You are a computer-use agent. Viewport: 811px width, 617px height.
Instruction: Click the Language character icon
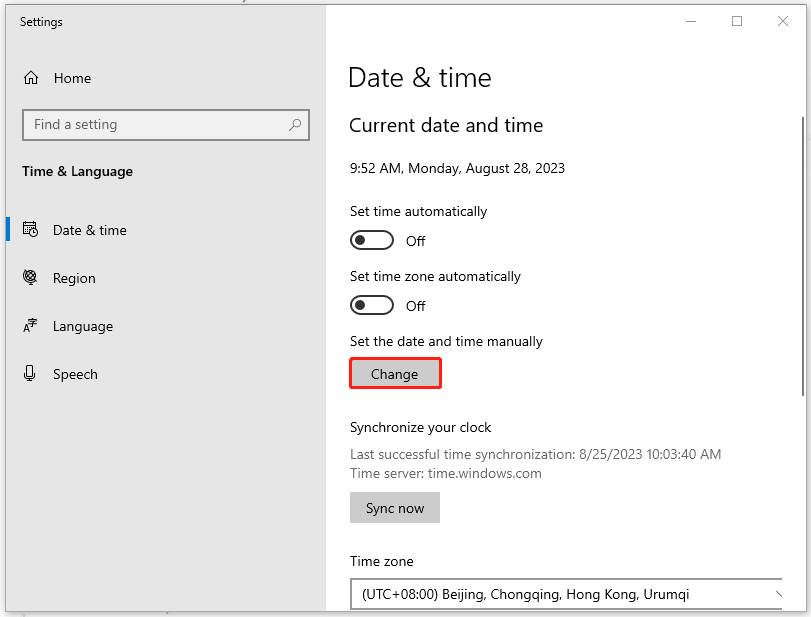pyautogui.click(x=31, y=326)
